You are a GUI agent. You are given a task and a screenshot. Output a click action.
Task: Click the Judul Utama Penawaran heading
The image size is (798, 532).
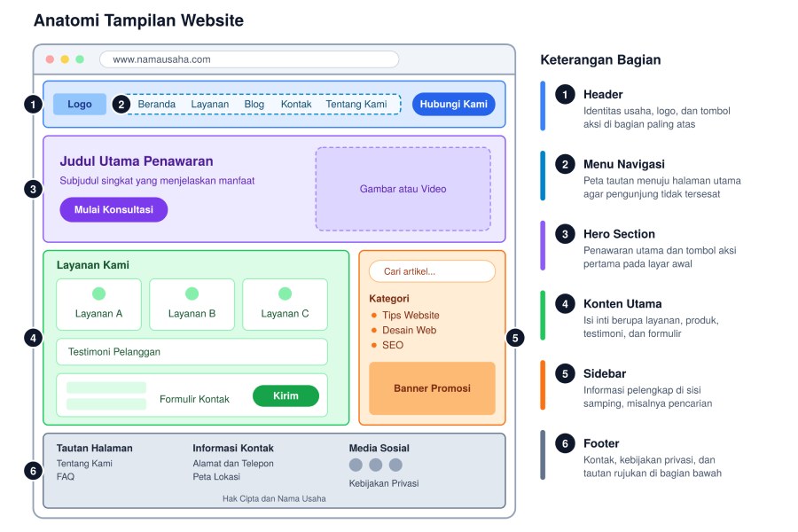coord(137,160)
